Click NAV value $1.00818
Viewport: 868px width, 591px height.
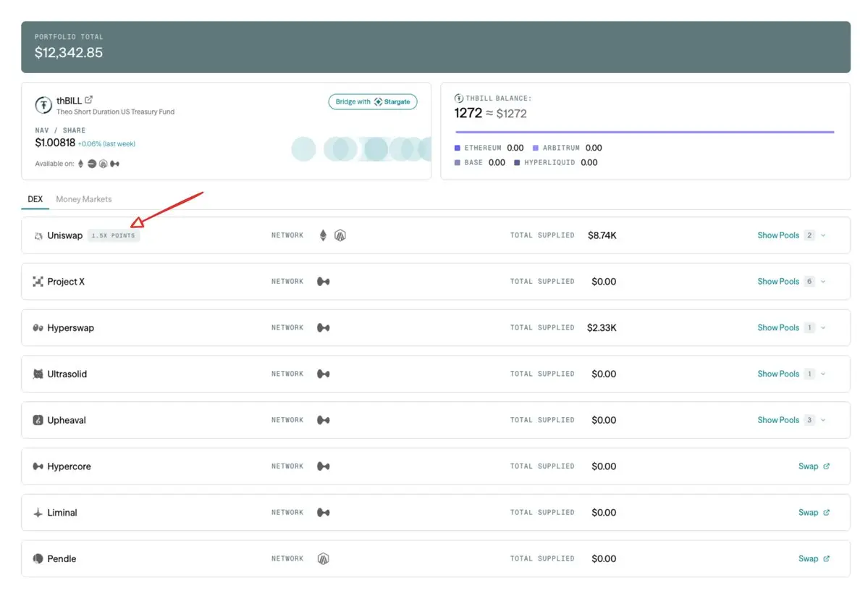pos(55,143)
